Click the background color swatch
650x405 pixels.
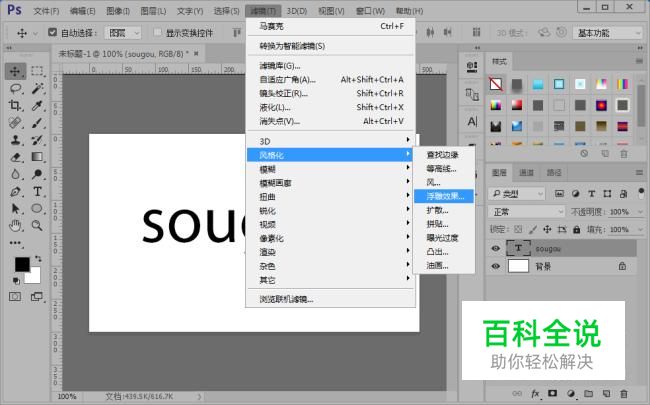(x=34, y=277)
